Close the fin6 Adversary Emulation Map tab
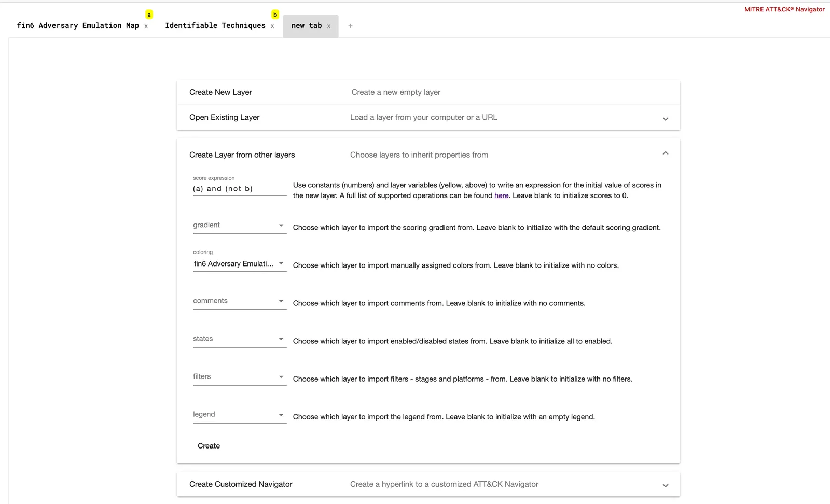Image resolution: width=830 pixels, height=504 pixels. point(146,26)
